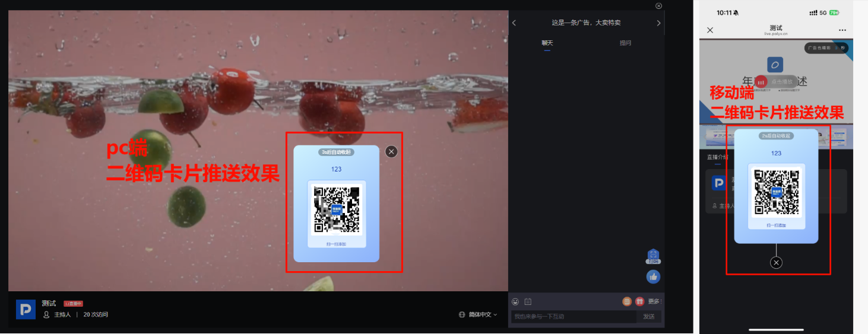This screenshot has width=868, height=334.
Task: Select the mobile 直播介绍 tab
Action: click(717, 157)
